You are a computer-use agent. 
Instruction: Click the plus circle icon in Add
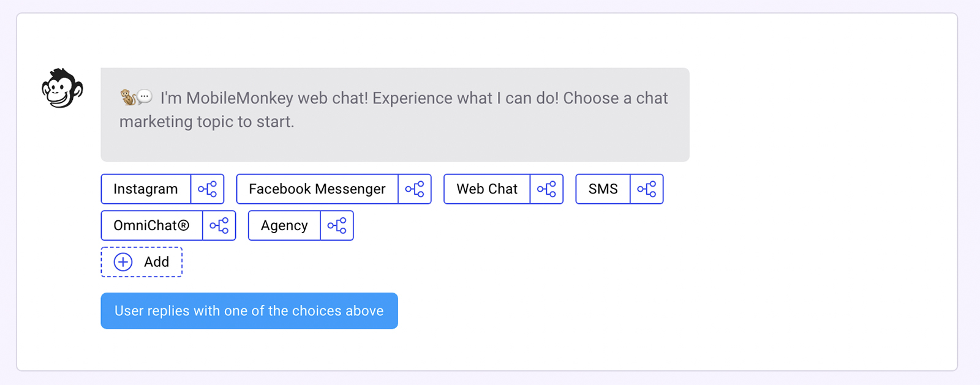[123, 262]
